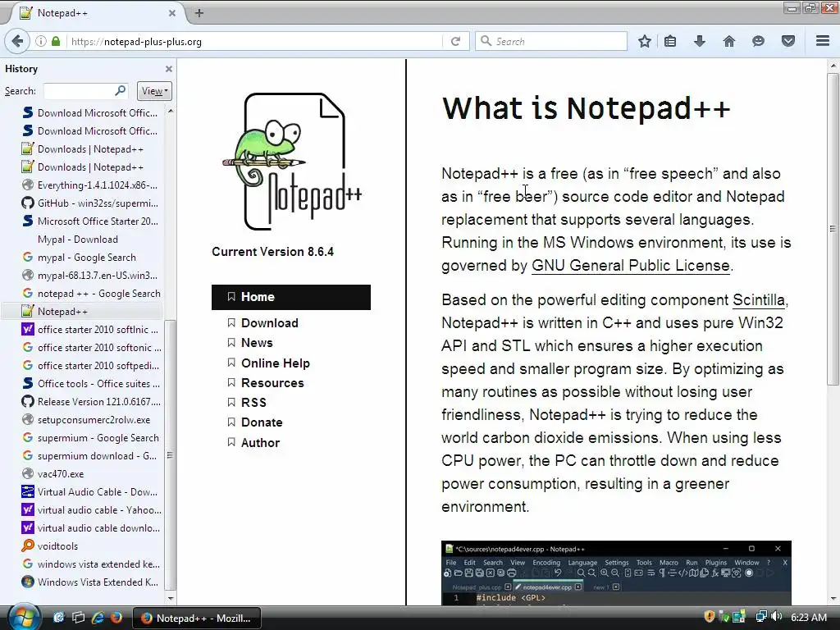The width and height of the screenshot is (840, 630).
Task: Open the downloads arrow icon
Action: coord(700,41)
